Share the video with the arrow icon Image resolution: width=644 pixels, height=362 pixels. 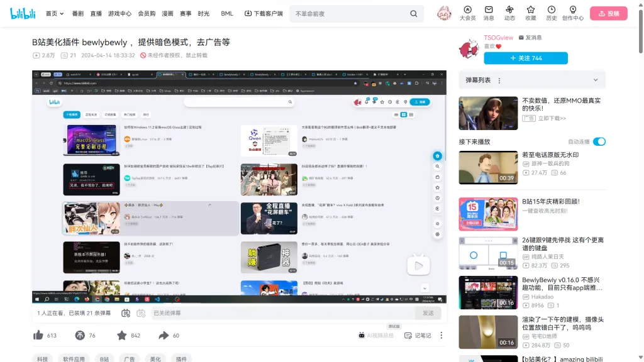click(x=164, y=336)
